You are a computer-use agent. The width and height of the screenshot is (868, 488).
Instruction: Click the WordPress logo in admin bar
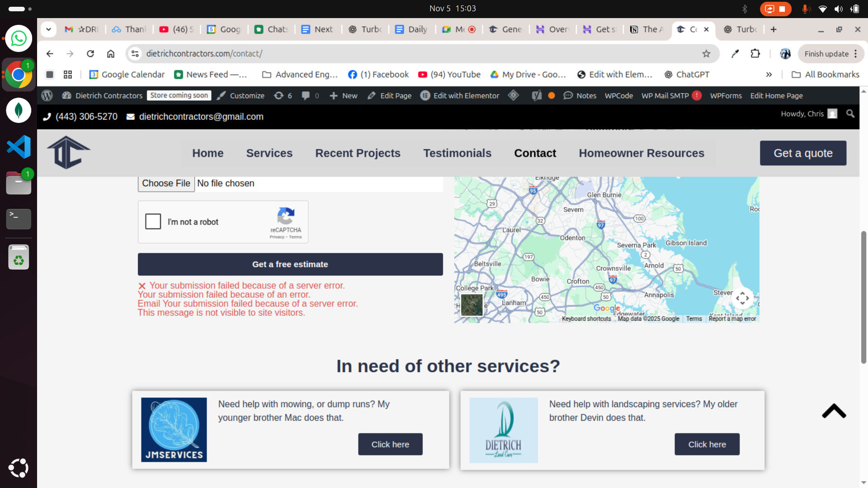point(47,95)
